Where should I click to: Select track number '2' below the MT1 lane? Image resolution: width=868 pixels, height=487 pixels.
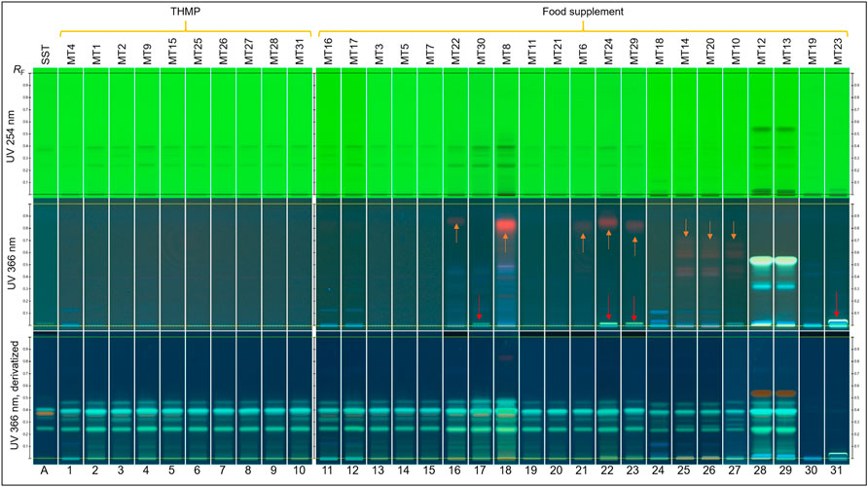95,471
